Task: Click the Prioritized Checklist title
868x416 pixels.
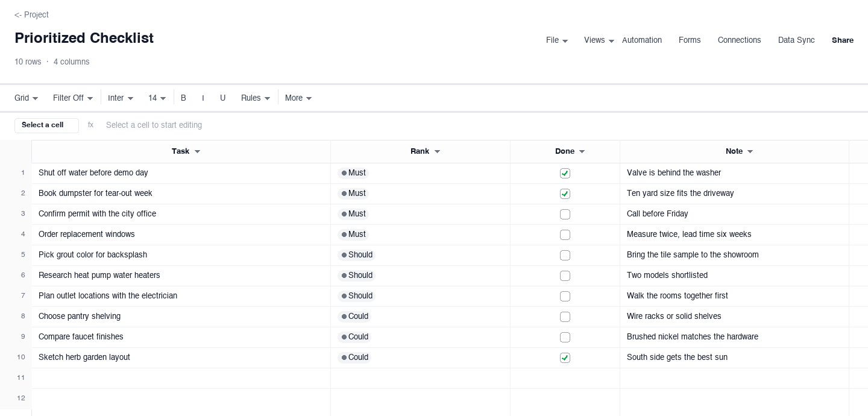Action: 84,38
